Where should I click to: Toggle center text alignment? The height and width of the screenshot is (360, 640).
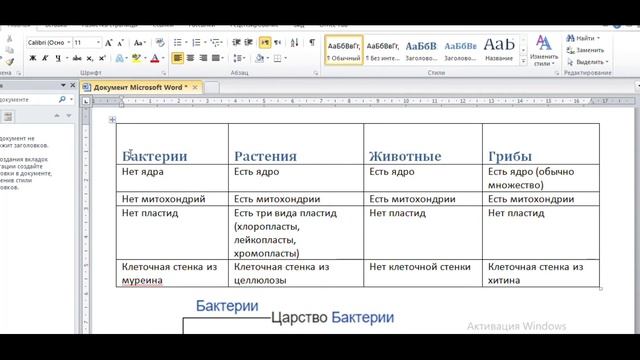pyautogui.click(x=190, y=58)
